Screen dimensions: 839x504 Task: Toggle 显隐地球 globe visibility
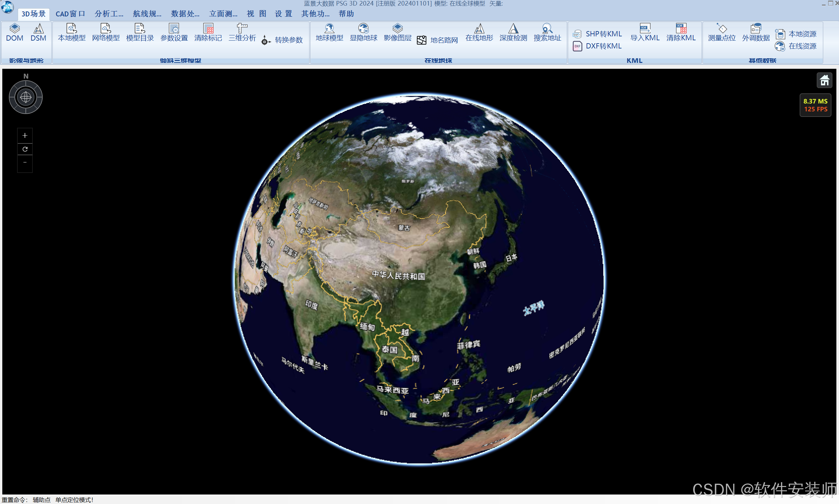[x=363, y=32]
